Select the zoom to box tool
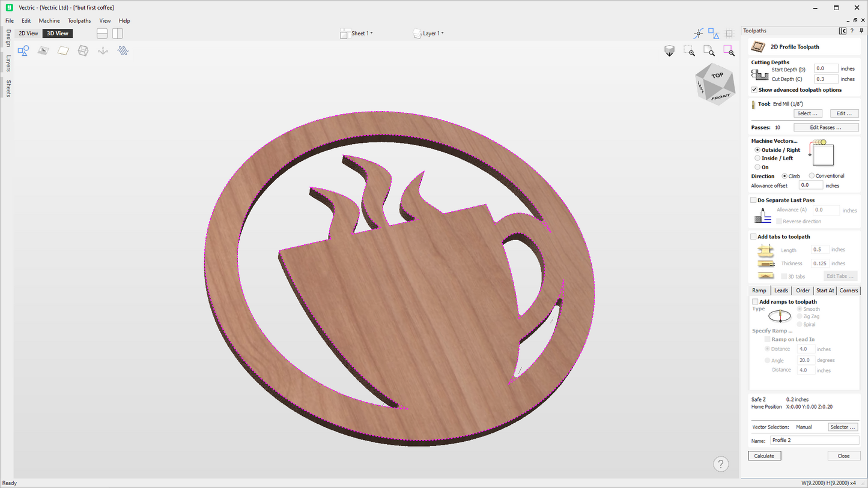The width and height of the screenshot is (868, 488). [x=689, y=50]
